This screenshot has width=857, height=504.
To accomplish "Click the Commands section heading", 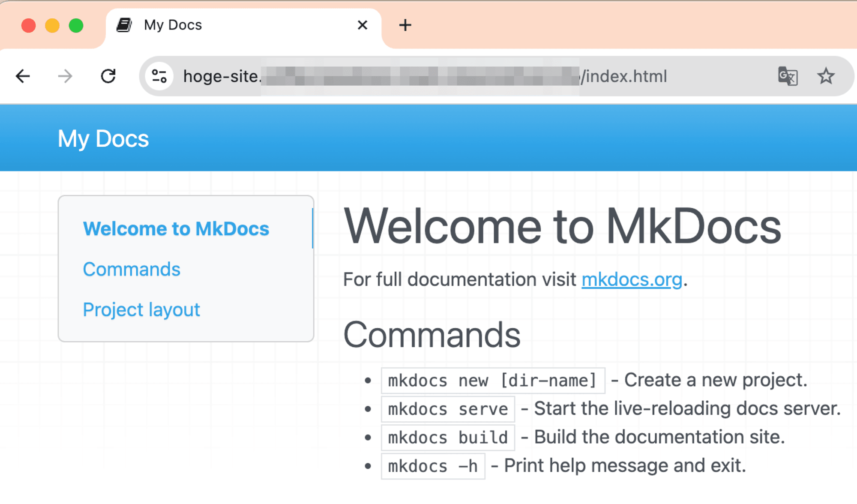I will (x=432, y=335).
